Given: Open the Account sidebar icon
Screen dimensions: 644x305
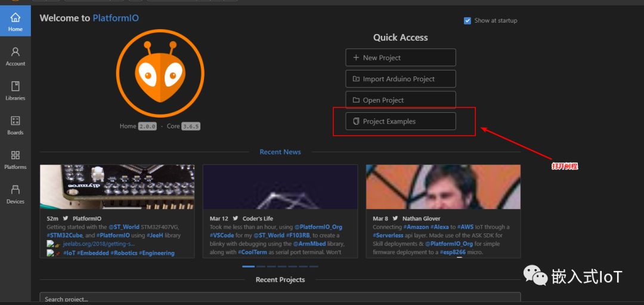Looking at the screenshot, I should (x=16, y=56).
